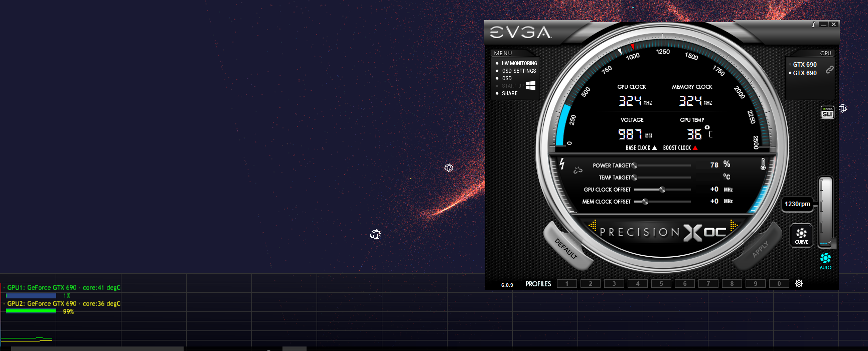Click the DEFAULT button
This screenshot has height=351, width=868.
566,248
